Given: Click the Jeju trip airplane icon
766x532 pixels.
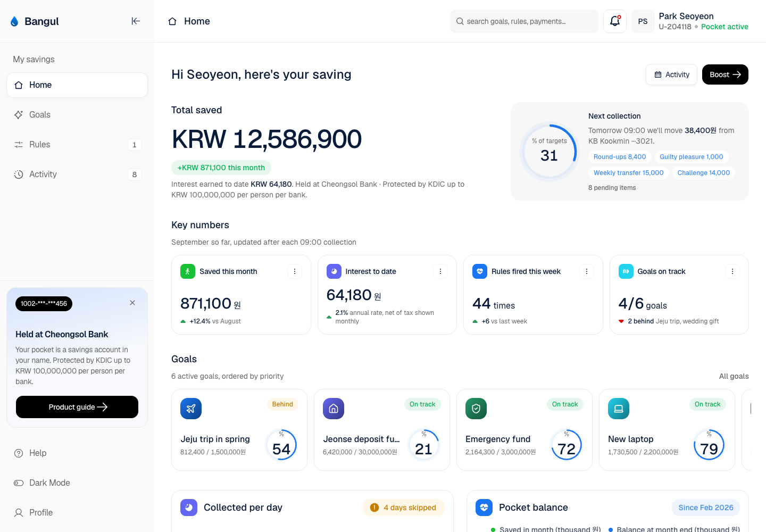Looking at the screenshot, I should pyautogui.click(x=191, y=409).
